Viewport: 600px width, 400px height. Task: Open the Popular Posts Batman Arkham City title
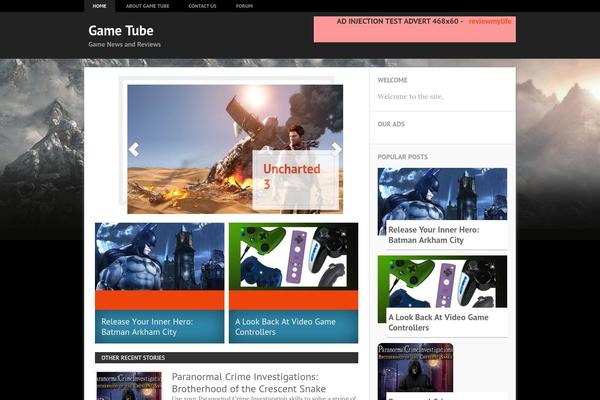[434, 235]
